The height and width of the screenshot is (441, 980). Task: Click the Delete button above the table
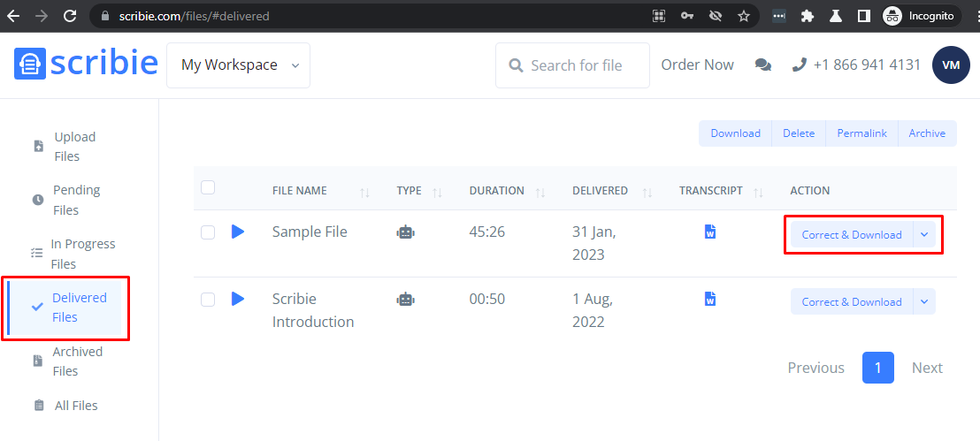799,133
